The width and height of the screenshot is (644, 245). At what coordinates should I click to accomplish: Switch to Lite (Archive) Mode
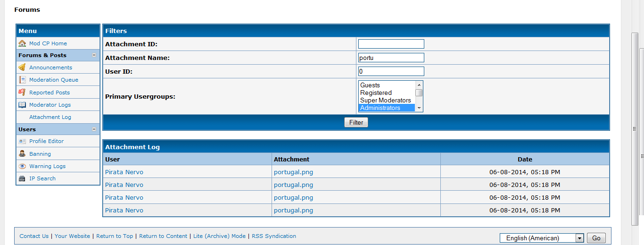point(219,236)
